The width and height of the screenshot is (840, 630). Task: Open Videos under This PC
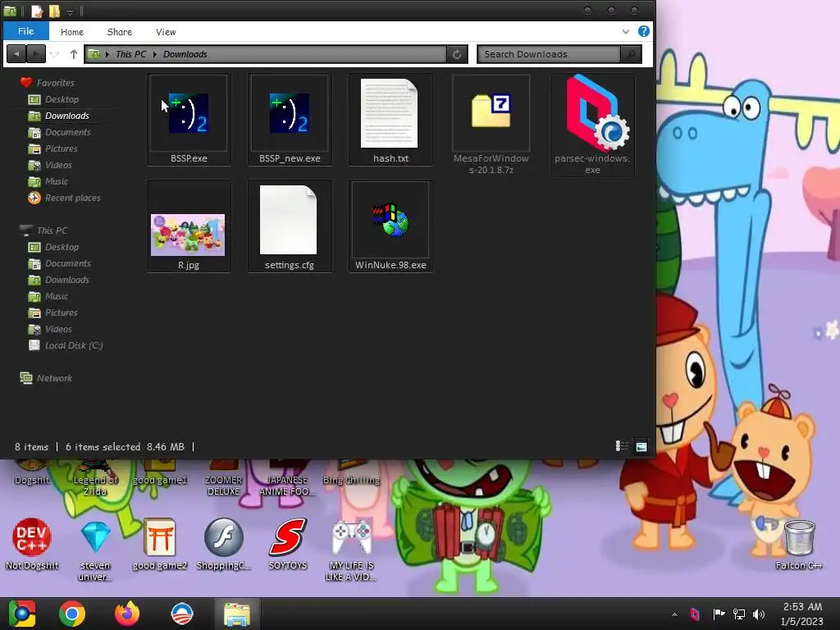[50, 329]
